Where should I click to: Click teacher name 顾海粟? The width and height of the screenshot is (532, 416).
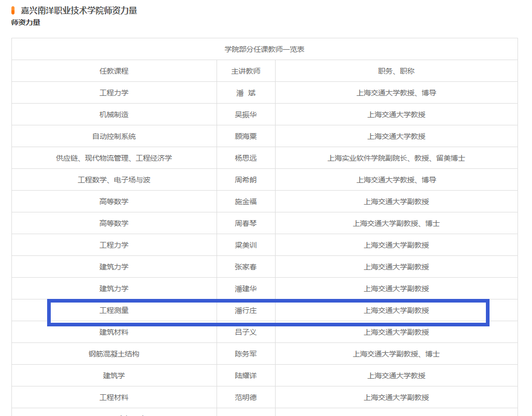click(246, 136)
